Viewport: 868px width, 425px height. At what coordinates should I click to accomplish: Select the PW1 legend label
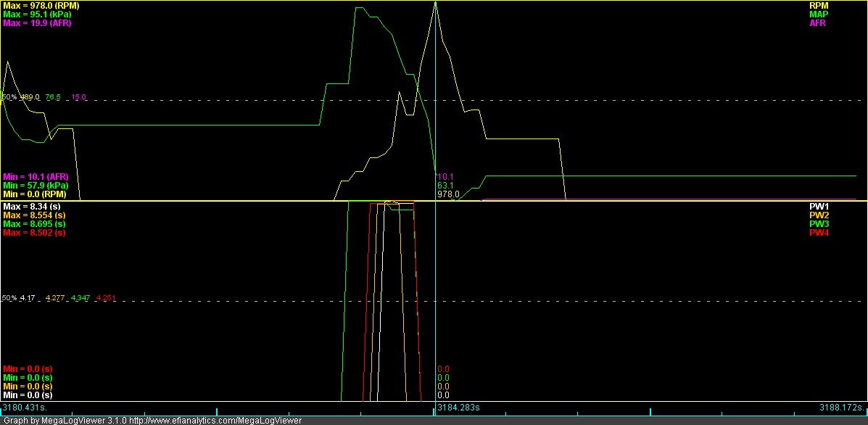pyautogui.click(x=819, y=207)
